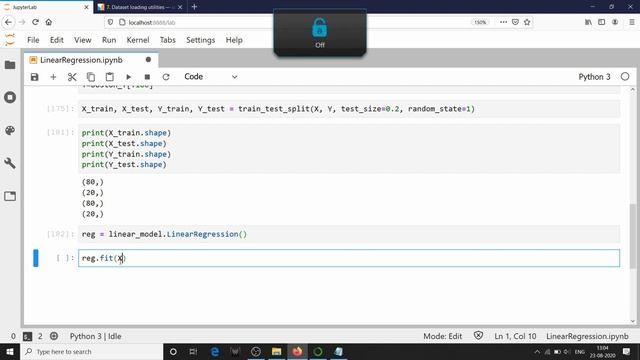The width and height of the screenshot is (640, 360).
Task: Click the Type here to search box
Action: pyautogui.click(x=91, y=351)
